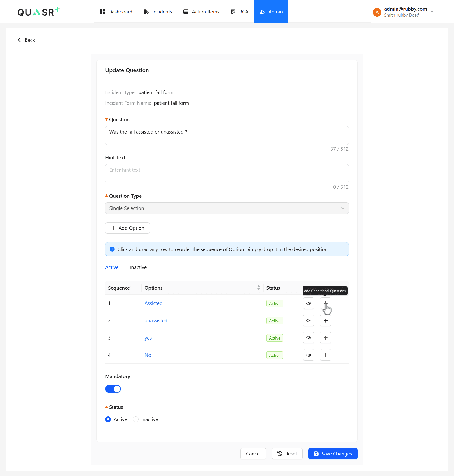Expand the account dropdown arrow
454x476 pixels.
pyautogui.click(x=433, y=11)
